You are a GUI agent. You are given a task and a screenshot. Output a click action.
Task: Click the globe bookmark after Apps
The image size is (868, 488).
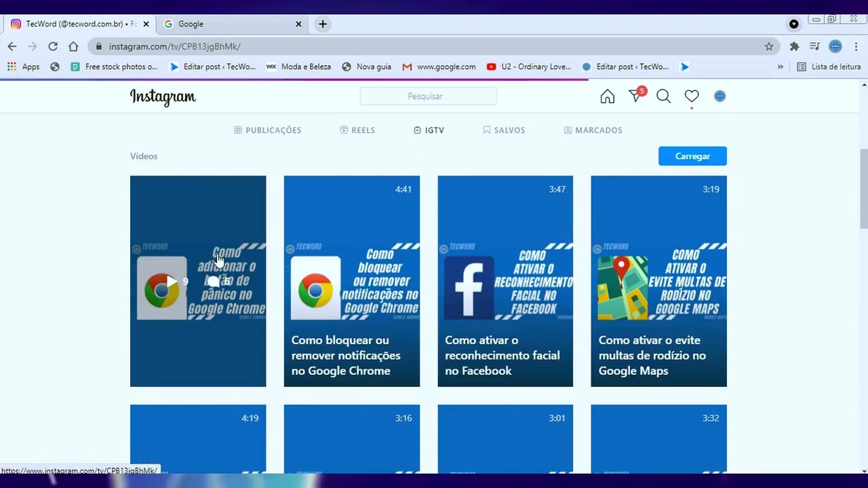coord(55,66)
